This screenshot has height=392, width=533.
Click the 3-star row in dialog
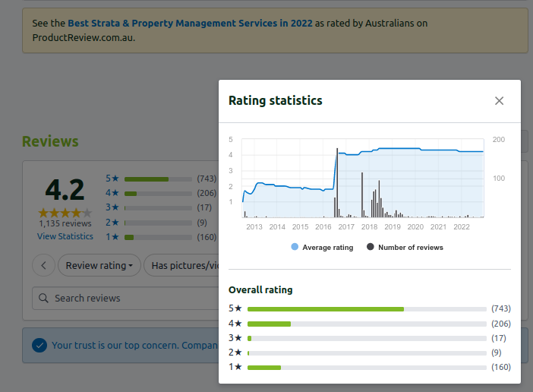coord(367,338)
